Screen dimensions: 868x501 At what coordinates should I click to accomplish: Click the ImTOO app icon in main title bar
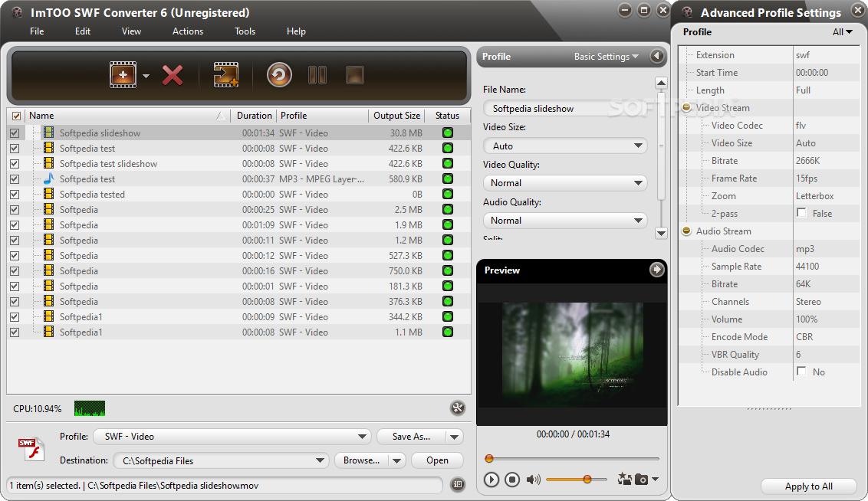click(17, 12)
